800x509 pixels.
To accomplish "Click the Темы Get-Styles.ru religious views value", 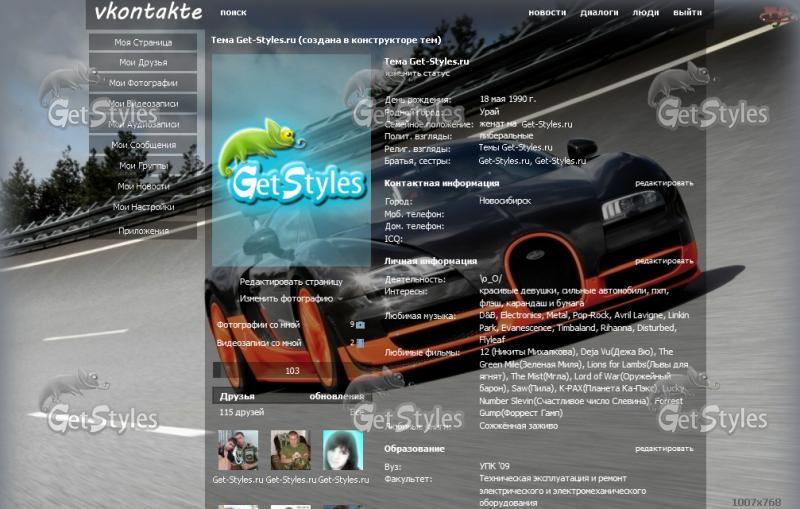I will tap(515, 147).
